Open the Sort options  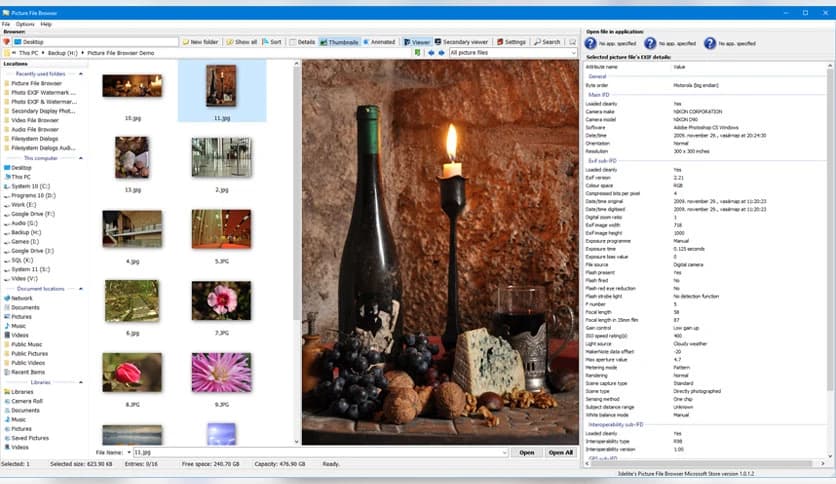pos(272,42)
